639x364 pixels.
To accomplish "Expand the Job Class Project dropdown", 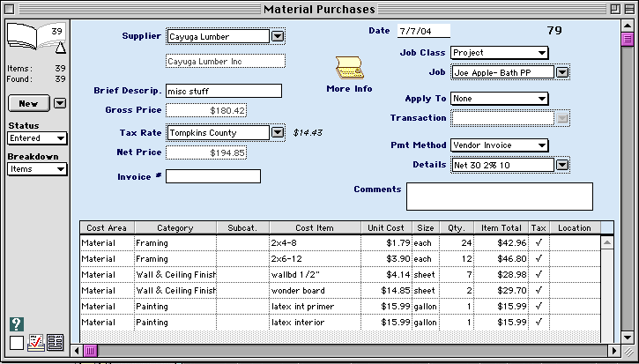I will [x=499, y=53].
